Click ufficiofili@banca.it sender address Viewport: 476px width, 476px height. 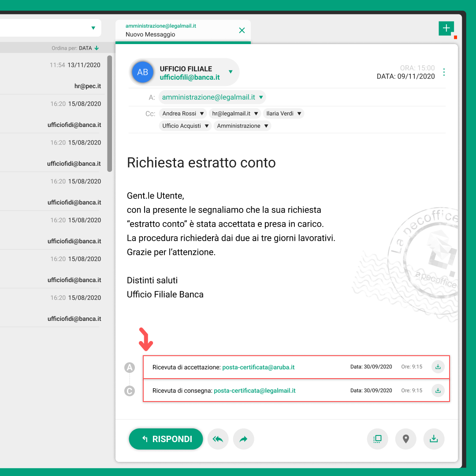(190, 78)
